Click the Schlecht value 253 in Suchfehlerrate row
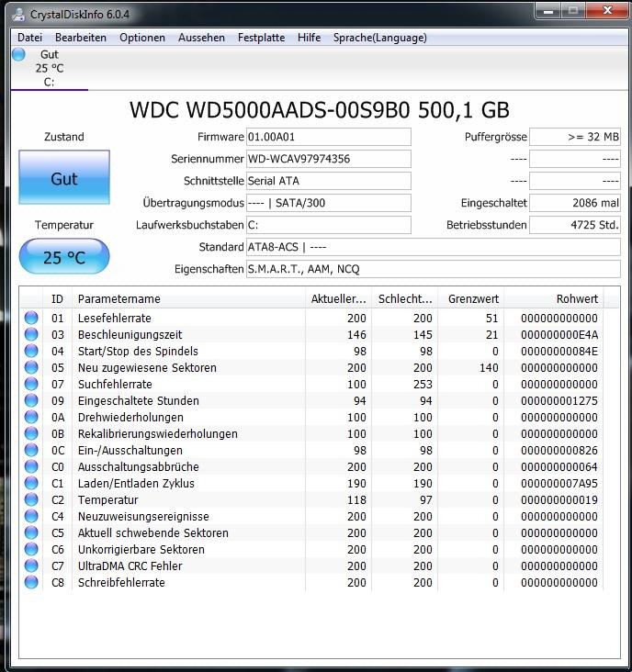Screen dimensions: 632x672 [423, 385]
